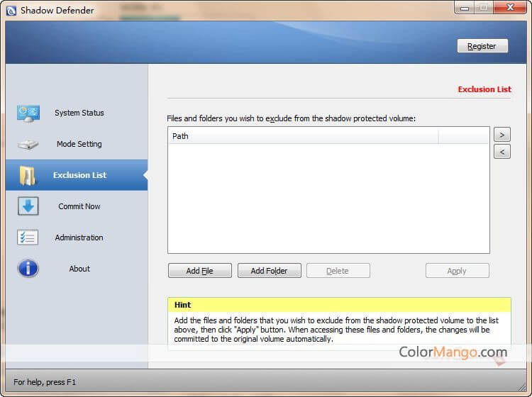This screenshot has height=397, width=532.
Task: Click the Shadow Defender title bar app icon
Action: pyautogui.click(x=11, y=11)
